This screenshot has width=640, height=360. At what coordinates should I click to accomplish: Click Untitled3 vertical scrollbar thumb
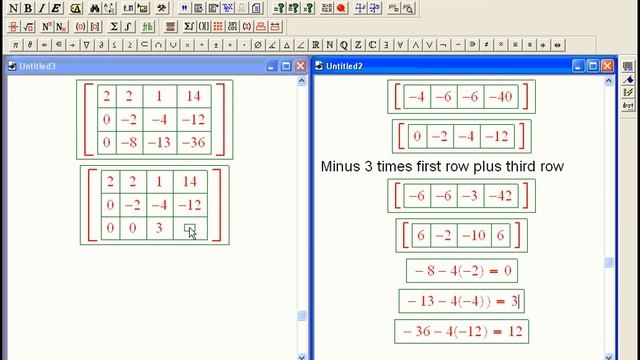[x=302, y=316]
